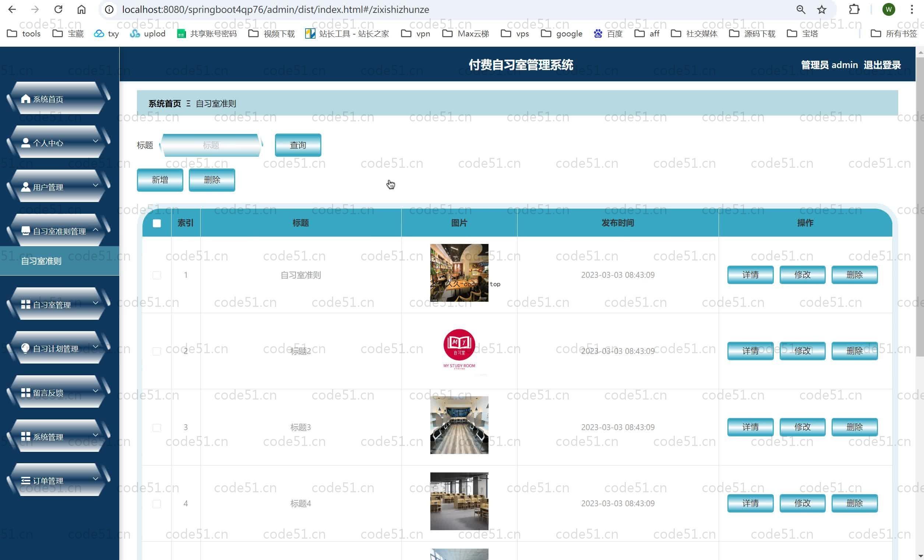
Task: Open the vpn bookmark folder
Action: point(416,34)
